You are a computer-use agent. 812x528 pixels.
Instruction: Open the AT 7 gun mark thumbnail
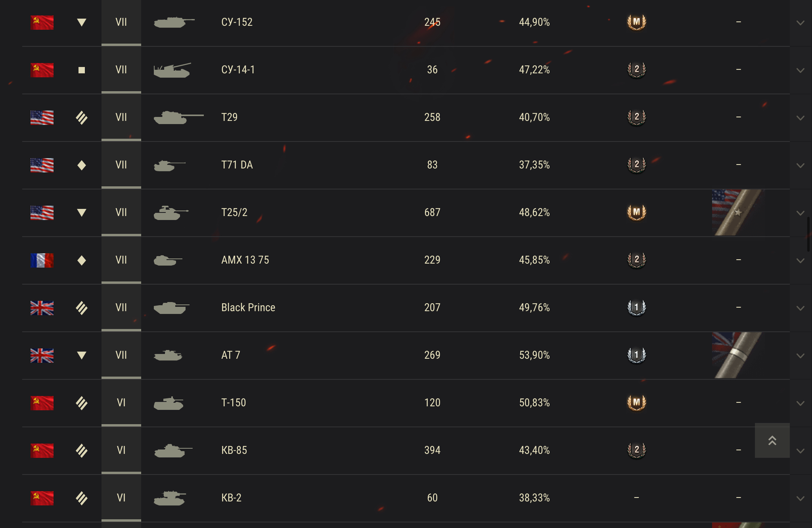pyautogui.click(x=737, y=355)
